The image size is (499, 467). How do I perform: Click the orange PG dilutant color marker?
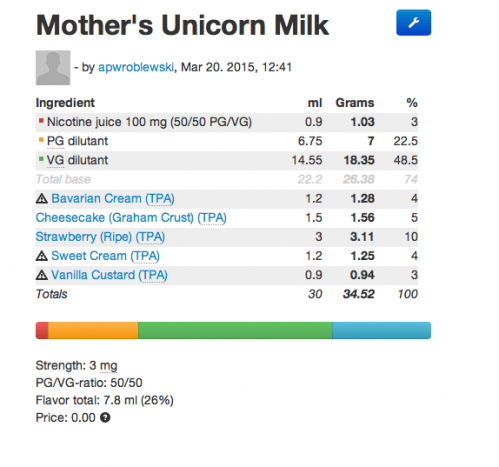click(x=41, y=140)
